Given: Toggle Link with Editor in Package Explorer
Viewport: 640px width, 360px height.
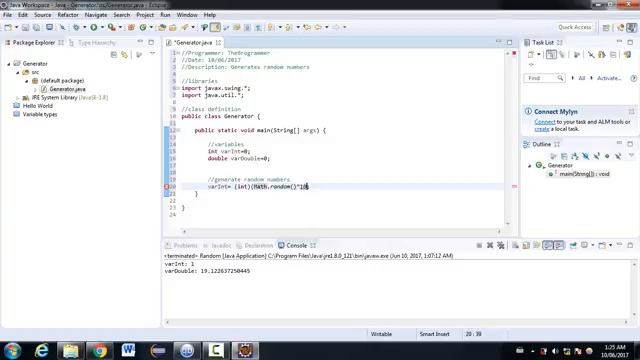Looking at the screenshot, I should [x=124, y=55].
